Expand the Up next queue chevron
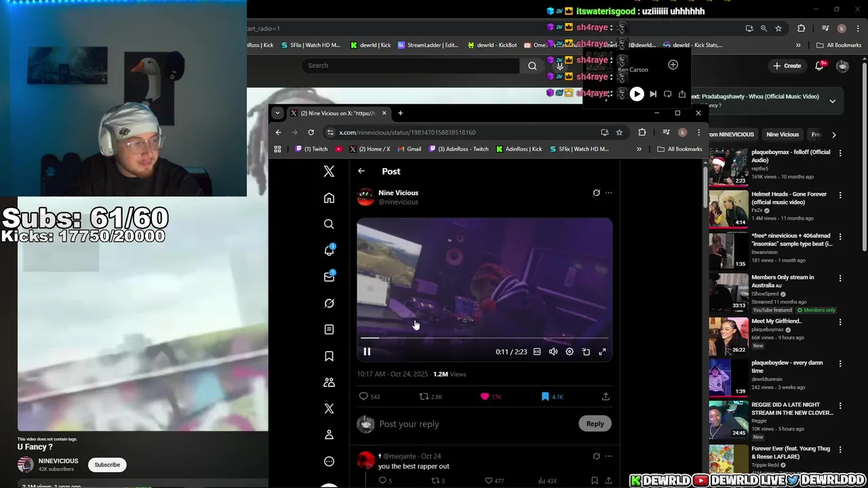868x488 pixels. pyautogui.click(x=833, y=101)
